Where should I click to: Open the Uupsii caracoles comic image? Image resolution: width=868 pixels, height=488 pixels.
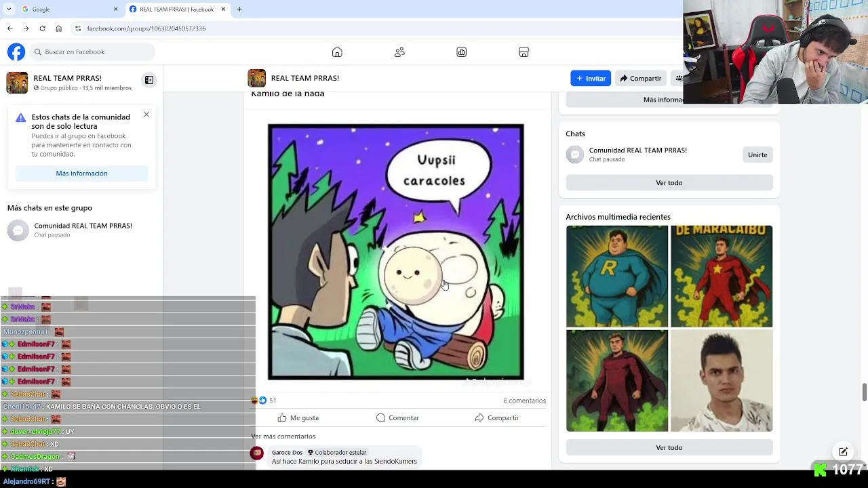coord(395,251)
